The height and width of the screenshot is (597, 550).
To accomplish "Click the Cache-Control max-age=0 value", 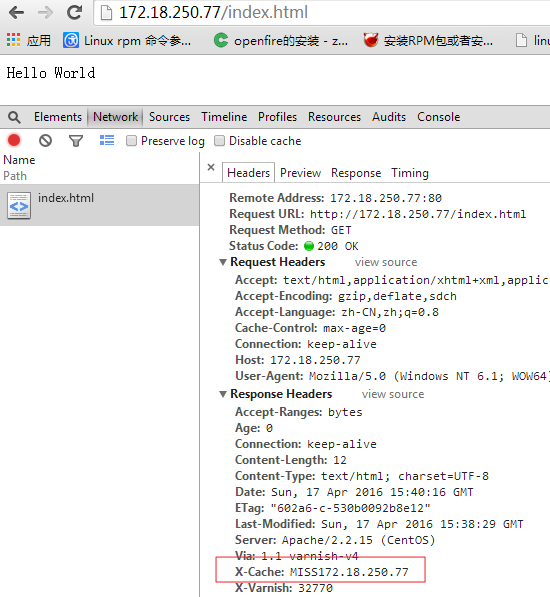I will tap(354, 328).
